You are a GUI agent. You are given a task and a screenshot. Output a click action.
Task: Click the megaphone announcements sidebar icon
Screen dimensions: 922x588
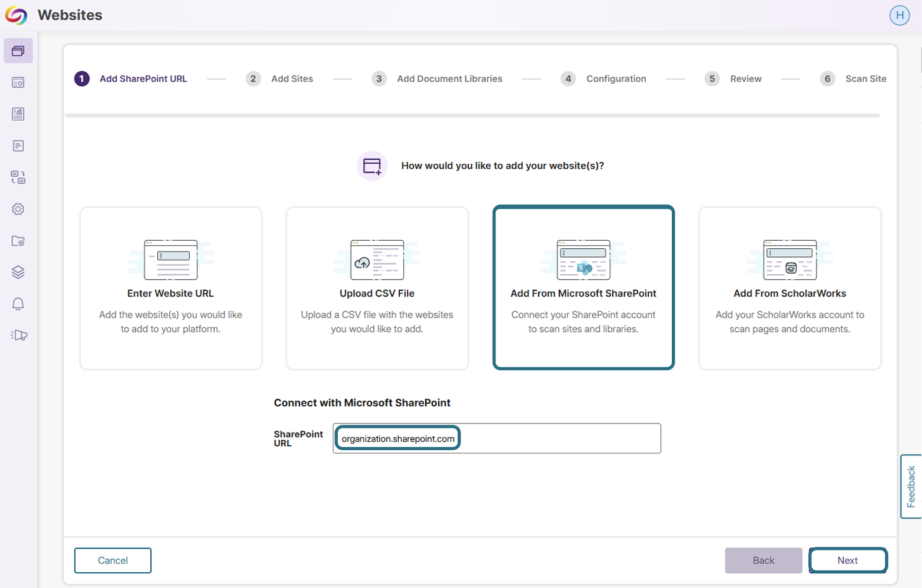(x=18, y=335)
